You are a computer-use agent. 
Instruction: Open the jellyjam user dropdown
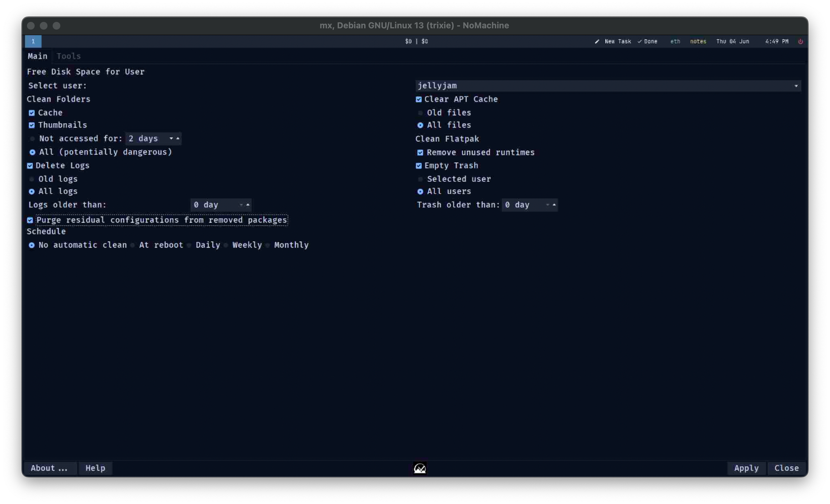click(x=608, y=86)
